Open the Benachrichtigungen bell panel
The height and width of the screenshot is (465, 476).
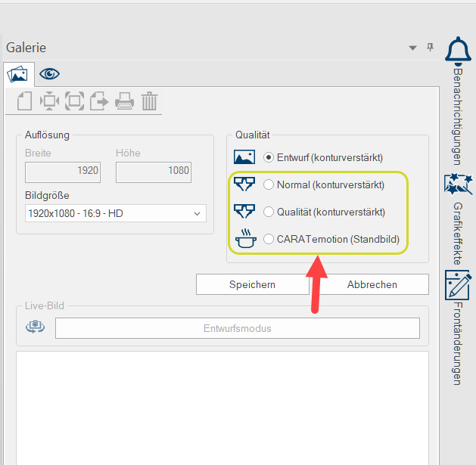click(459, 51)
